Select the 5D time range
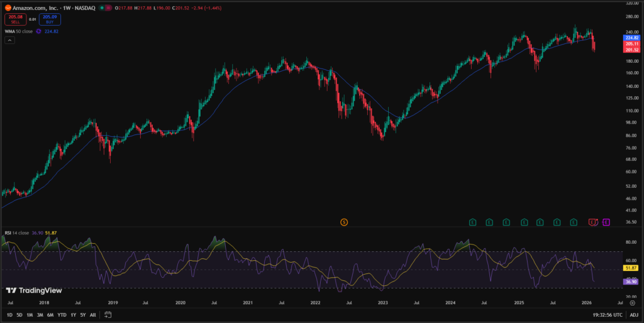Viewport: 644px width, 323px height. click(19, 315)
